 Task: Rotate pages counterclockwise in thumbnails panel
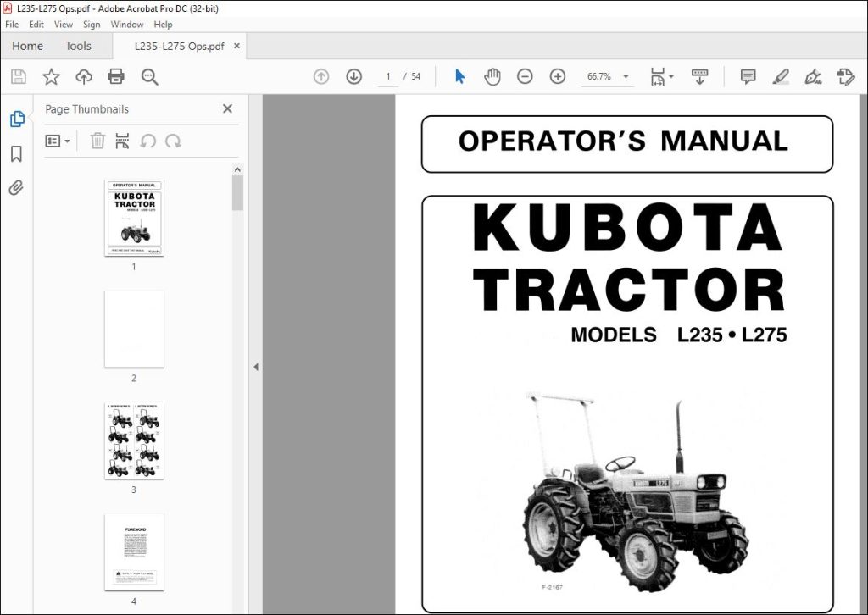(148, 141)
